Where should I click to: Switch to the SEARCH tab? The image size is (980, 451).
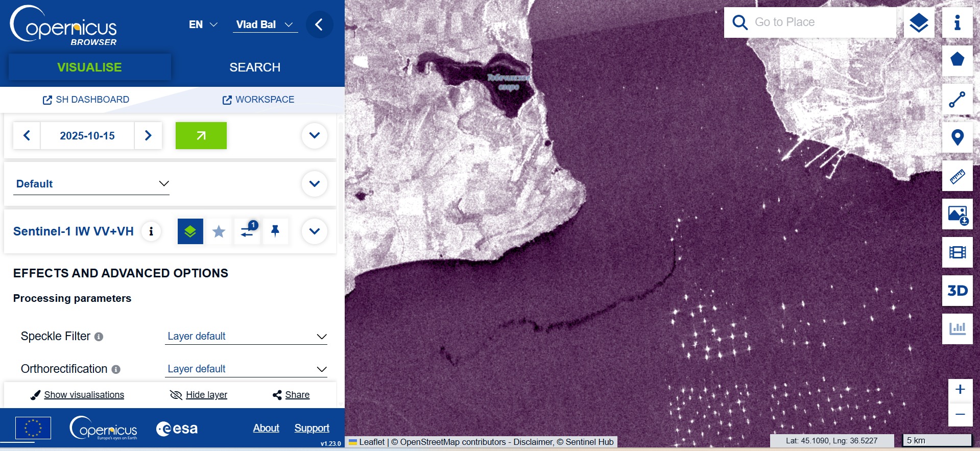(255, 67)
